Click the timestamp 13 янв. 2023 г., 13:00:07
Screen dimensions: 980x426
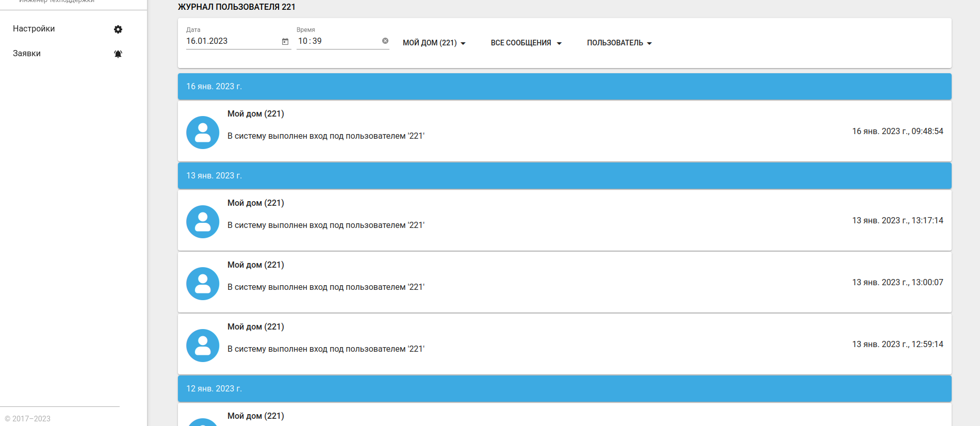(x=897, y=283)
